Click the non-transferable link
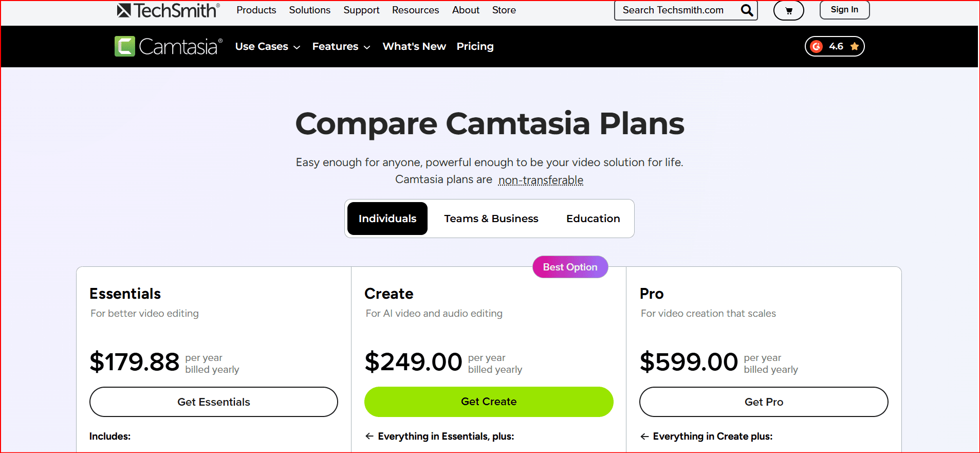 pos(541,180)
